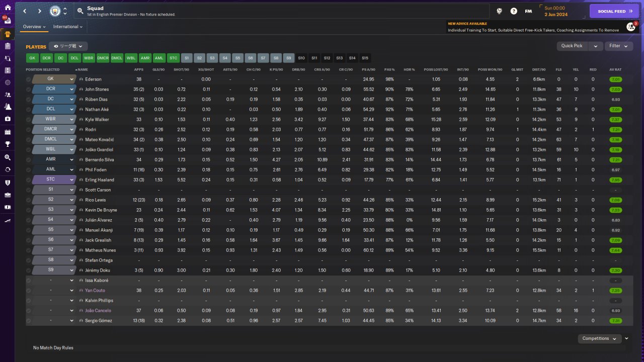644x362 pixels.
Task: Open Competitions trophy icon in sidebar
Action: click(x=8, y=144)
